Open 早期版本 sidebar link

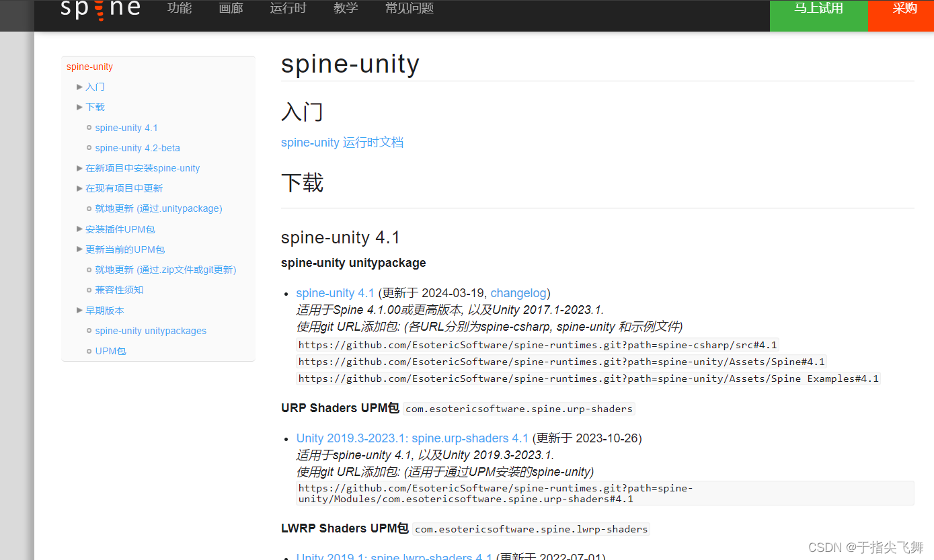104,311
